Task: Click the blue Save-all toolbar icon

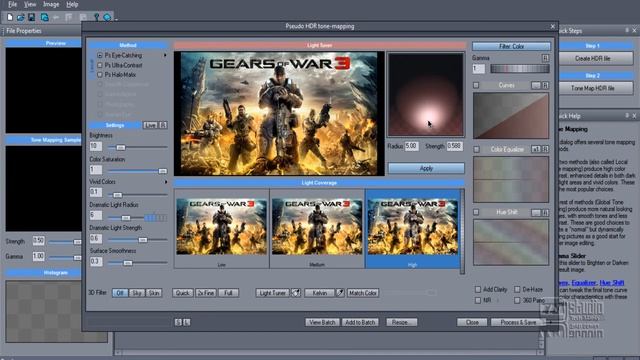Action: pos(44,17)
